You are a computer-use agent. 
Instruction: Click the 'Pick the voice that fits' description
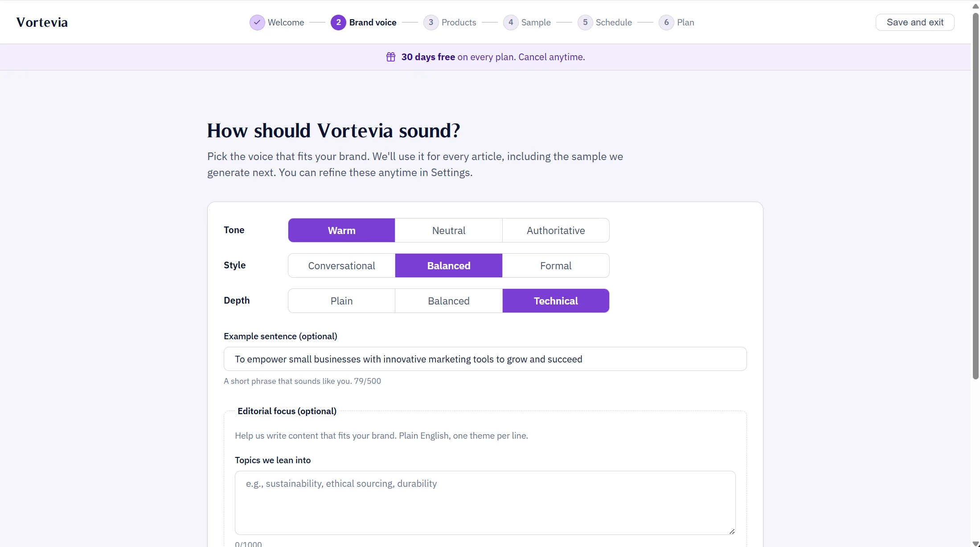coord(415,165)
